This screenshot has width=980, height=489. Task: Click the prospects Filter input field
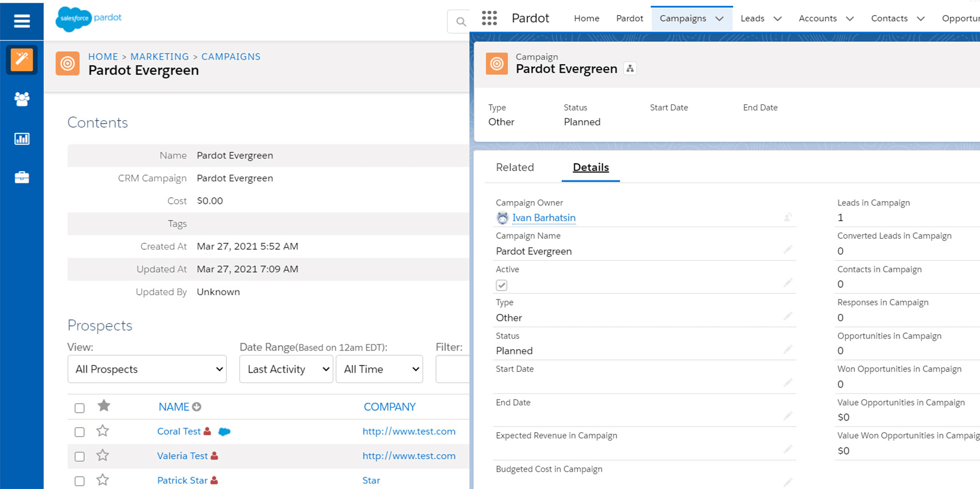tap(453, 369)
